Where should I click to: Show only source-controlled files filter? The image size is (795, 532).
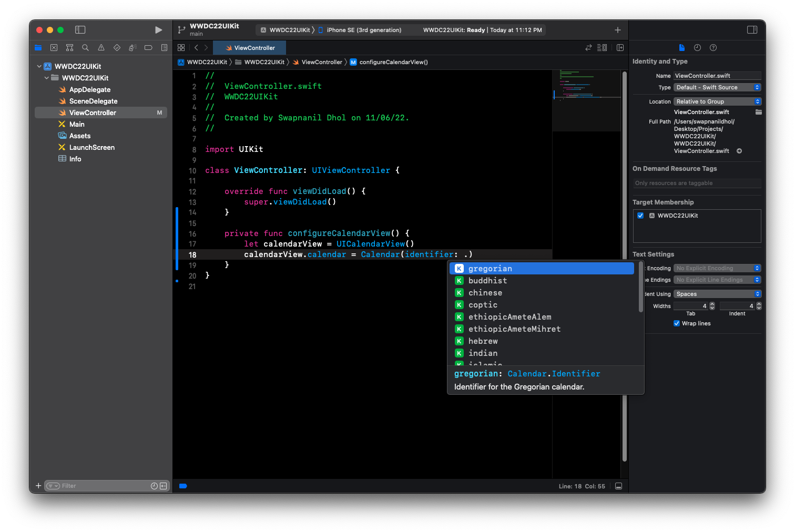(x=164, y=486)
